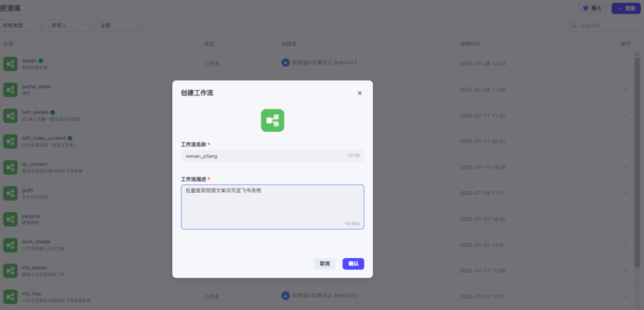644x310 pixels.
Task: Click the workflow icon of lishi_viedeo
Action: pyautogui.click(x=10, y=116)
